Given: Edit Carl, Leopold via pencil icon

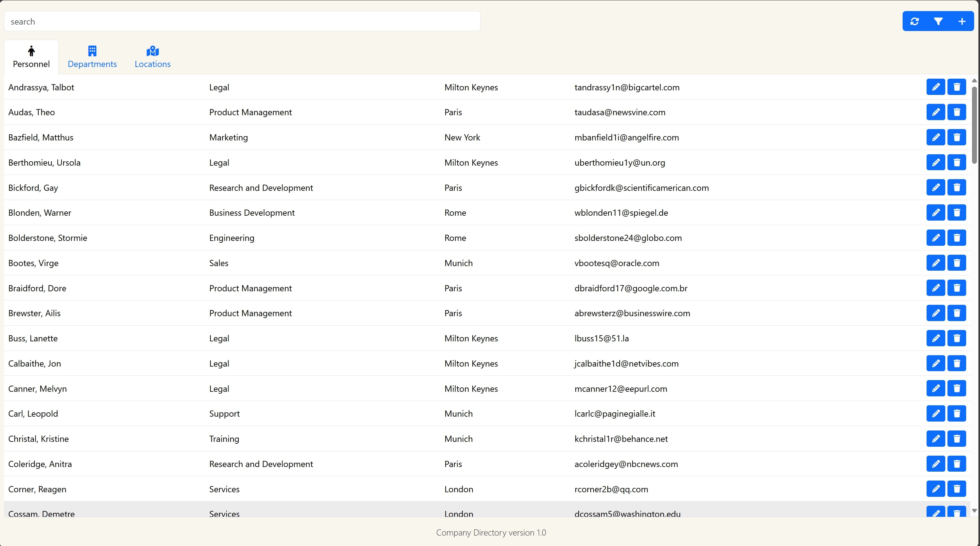Looking at the screenshot, I should click(x=935, y=414).
